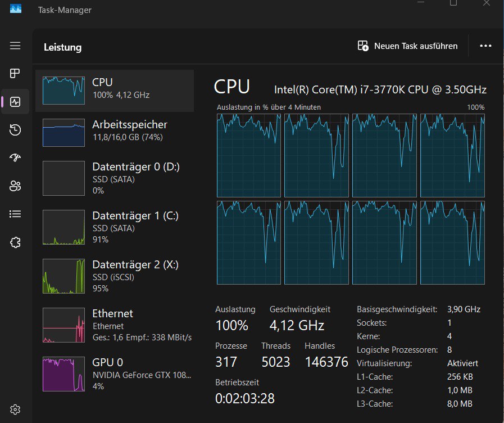The width and height of the screenshot is (504, 423).
Task: Open the Users sidebar icon
Action: point(15,186)
